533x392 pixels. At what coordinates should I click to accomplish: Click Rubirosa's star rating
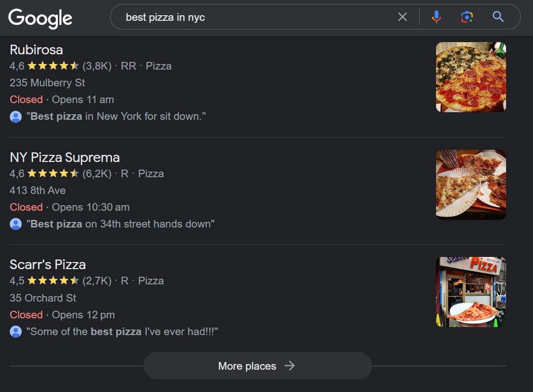pos(53,66)
